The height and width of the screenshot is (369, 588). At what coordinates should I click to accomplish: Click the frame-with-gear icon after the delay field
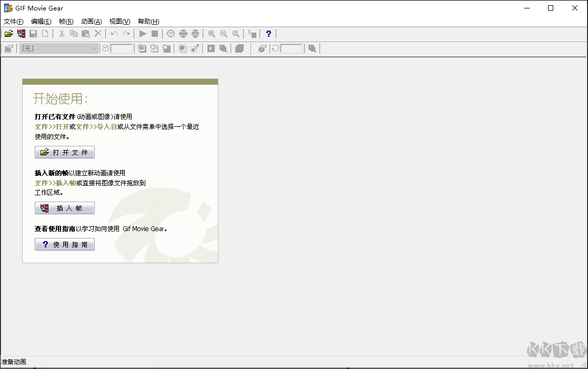(142, 48)
